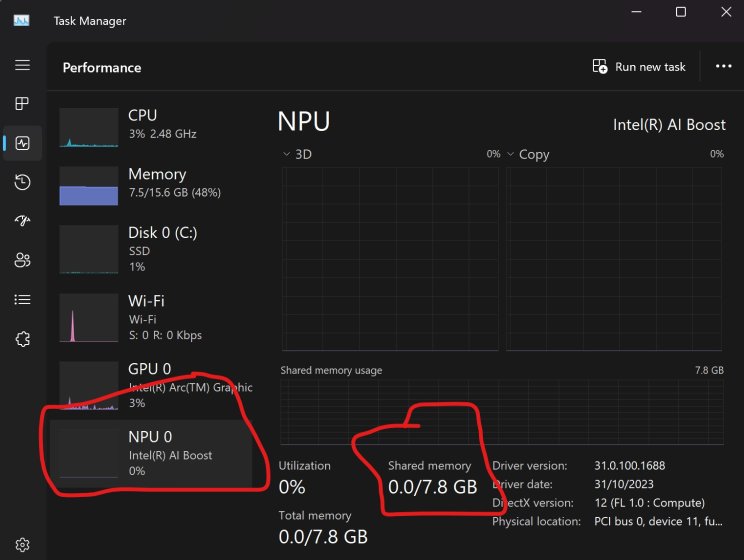The height and width of the screenshot is (560, 744).
Task: Open the Startup apps page
Action: click(x=22, y=221)
